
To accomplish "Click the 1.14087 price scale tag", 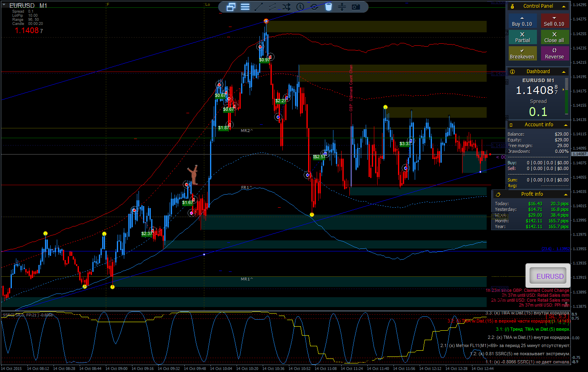I will 579,154.
